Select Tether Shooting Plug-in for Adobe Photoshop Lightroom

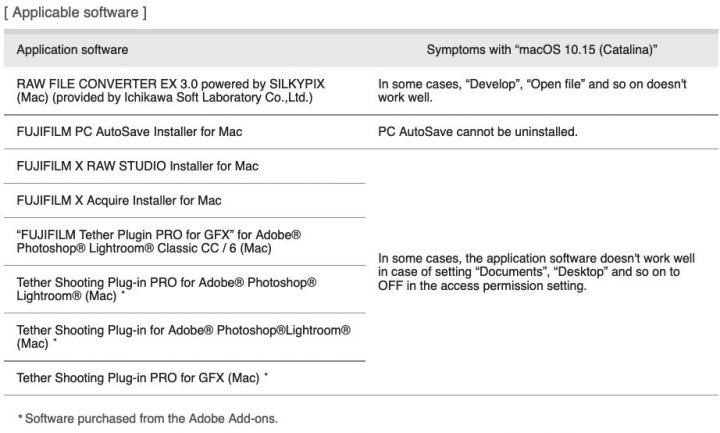[184, 337]
